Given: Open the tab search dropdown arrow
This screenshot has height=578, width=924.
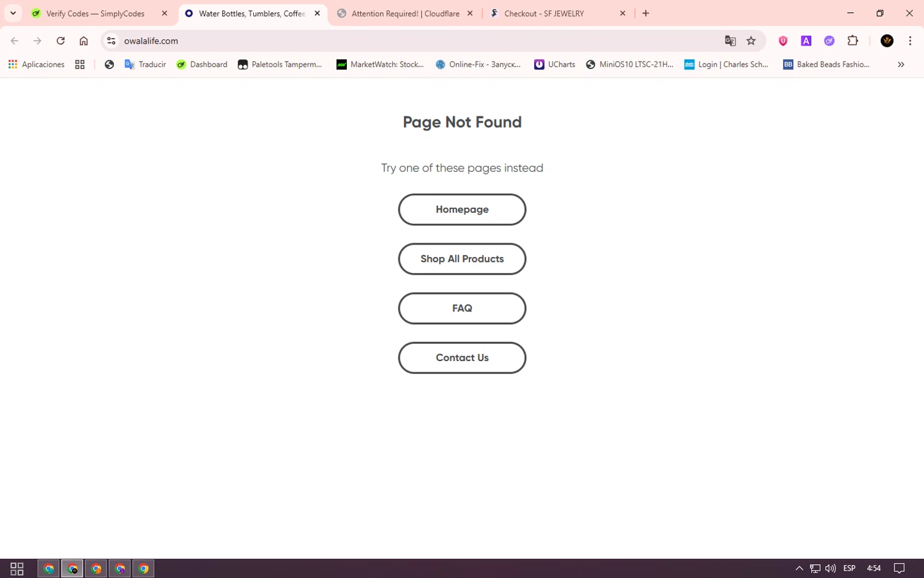Looking at the screenshot, I should coord(13,13).
